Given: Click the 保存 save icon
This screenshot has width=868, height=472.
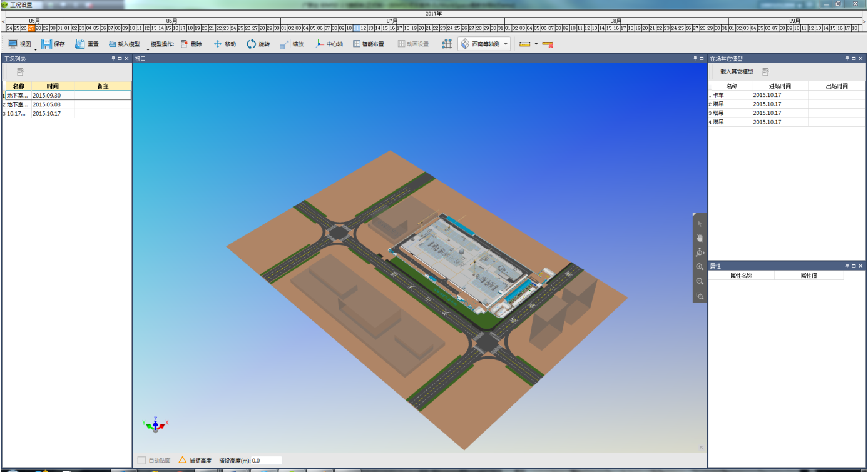Looking at the screenshot, I should point(46,44).
